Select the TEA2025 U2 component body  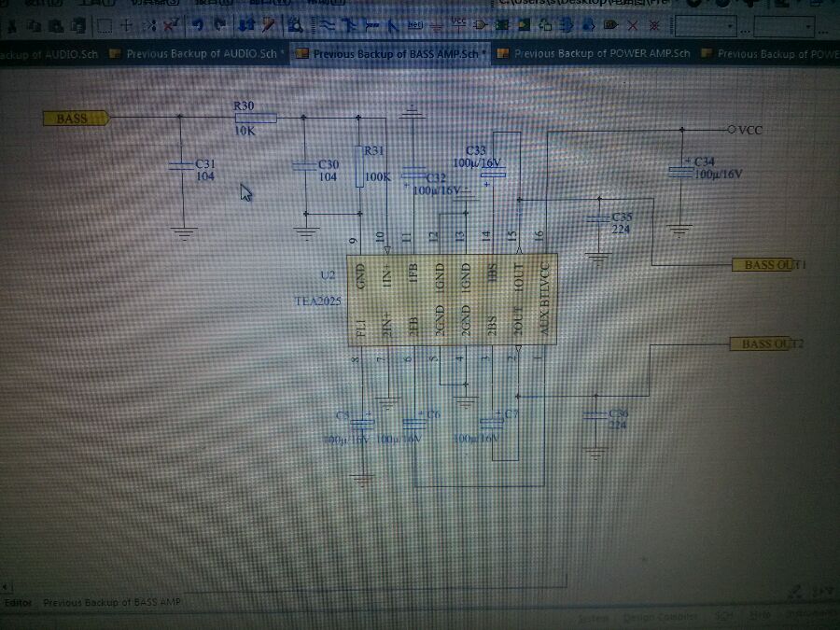[x=453, y=300]
